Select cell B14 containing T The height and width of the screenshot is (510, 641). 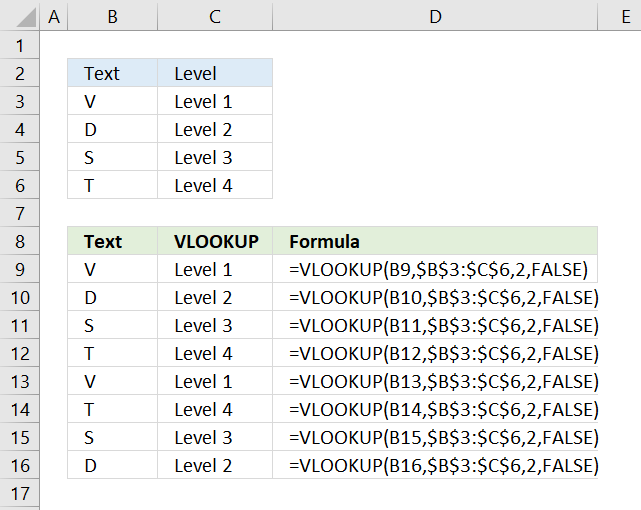(x=112, y=409)
